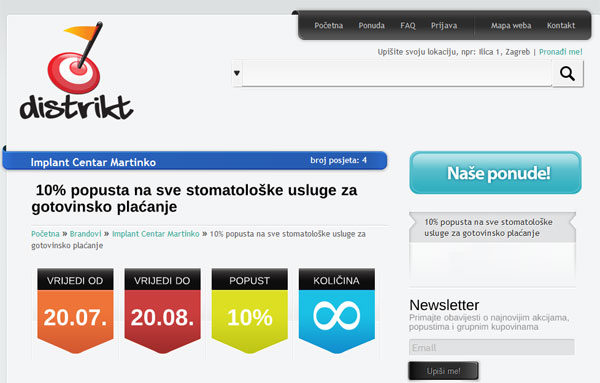Screen dimensions: 600x383
Task: Open the Kontakt menu item
Action: [561, 26]
